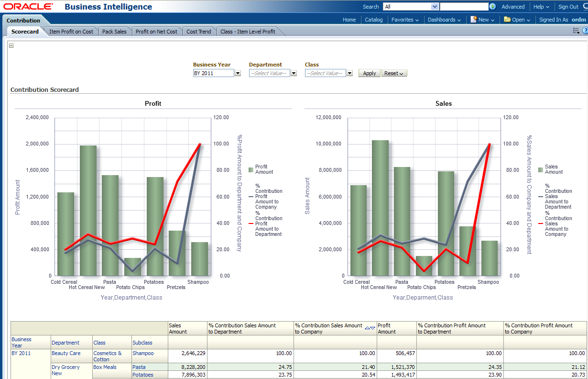Open the search scope All dropdown
This screenshot has height=379, width=588.
pyautogui.click(x=435, y=7)
